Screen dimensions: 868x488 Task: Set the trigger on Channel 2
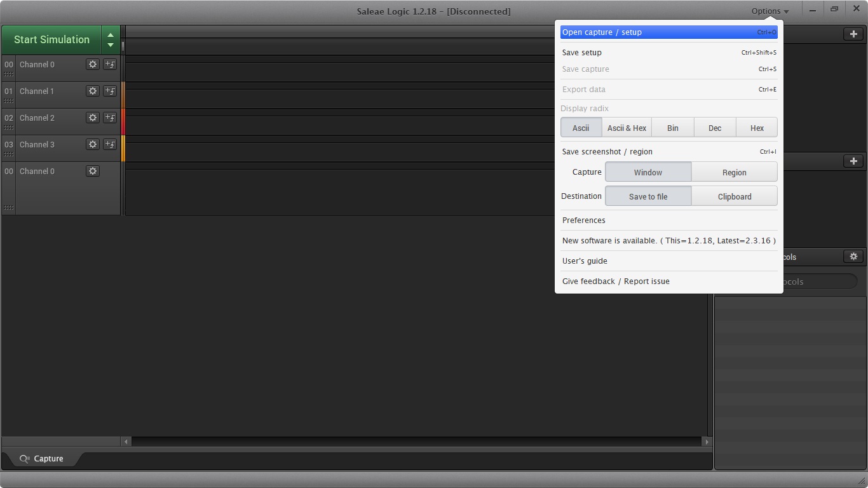tap(110, 118)
